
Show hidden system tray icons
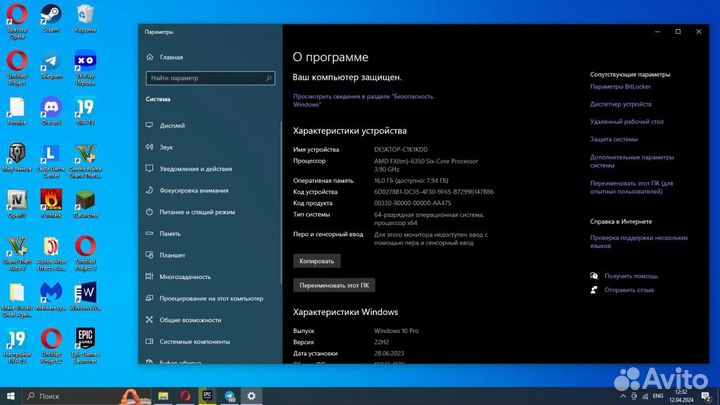pyautogui.click(x=623, y=396)
